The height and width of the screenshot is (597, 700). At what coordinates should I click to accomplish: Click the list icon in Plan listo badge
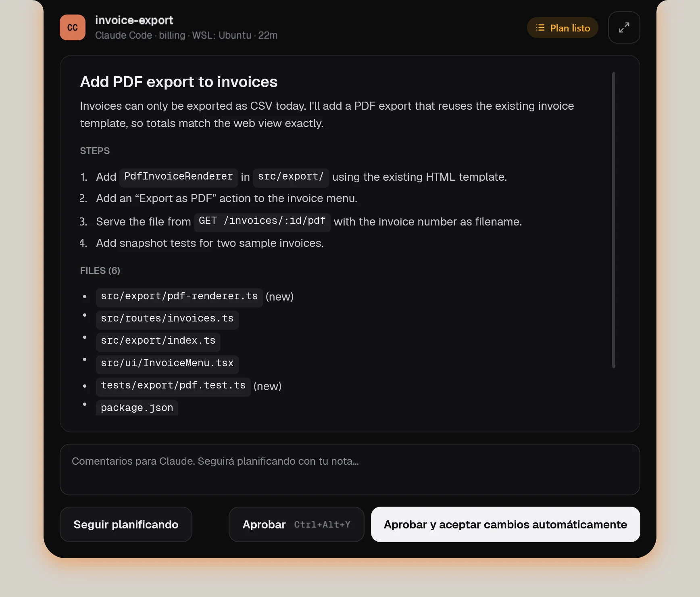click(x=540, y=27)
